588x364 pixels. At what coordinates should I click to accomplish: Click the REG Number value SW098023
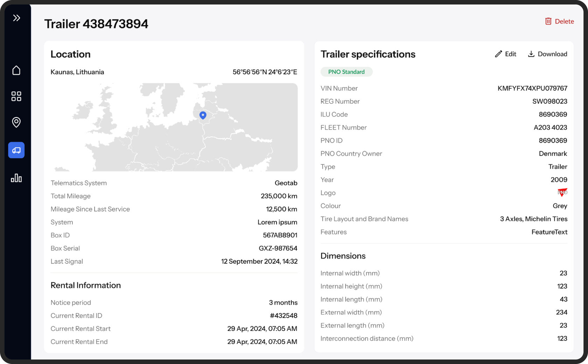click(549, 101)
